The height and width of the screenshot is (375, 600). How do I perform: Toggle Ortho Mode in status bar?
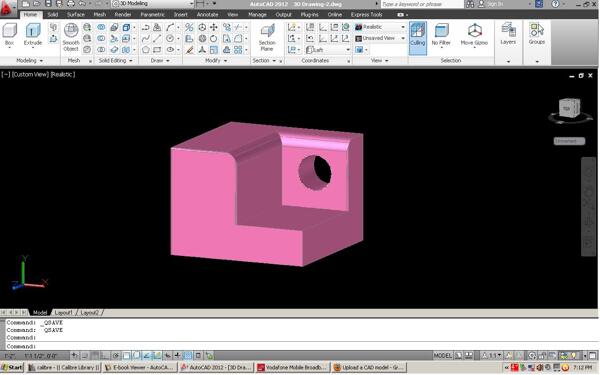(105, 355)
